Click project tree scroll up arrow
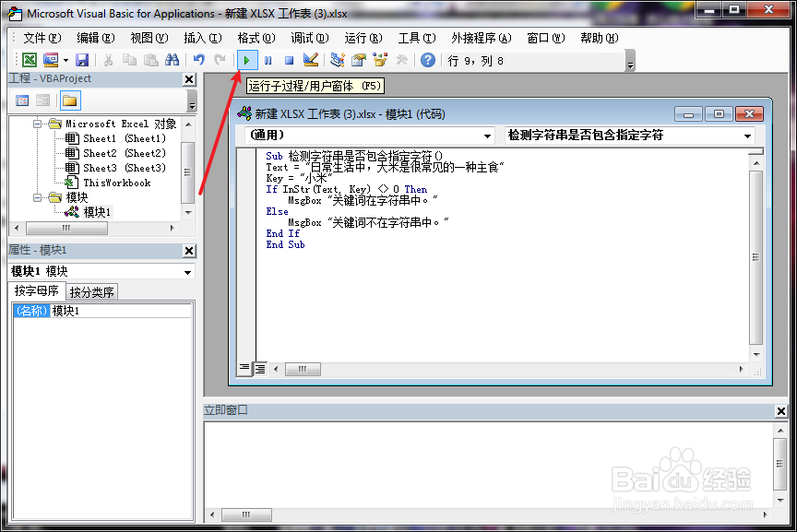 [188, 124]
